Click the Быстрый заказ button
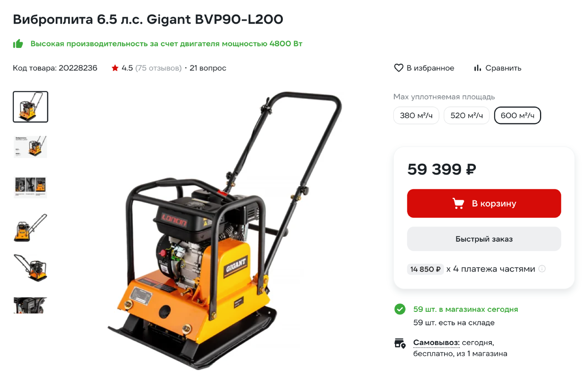Viewport: 588px width, 391px height. [484, 239]
